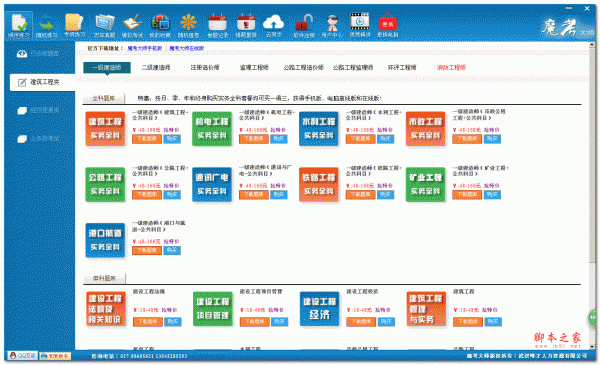
Task: Click blue 购买 button beside 水利工程 tile
Action: (385, 139)
